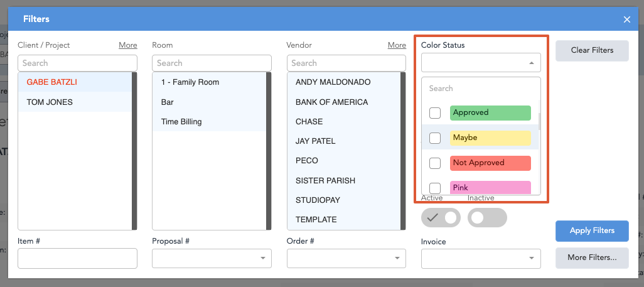Image resolution: width=644 pixels, height=287 pixels.
Task: Select the Time Billing room
Action: pyautogui.click(x=210, y=122)
